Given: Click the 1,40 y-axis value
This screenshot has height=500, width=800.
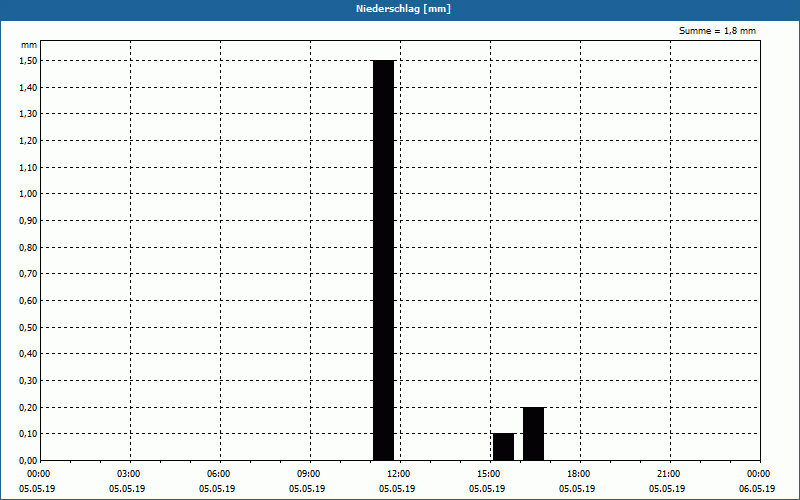Looking at the screenshot, I should [x=28, y=87].
